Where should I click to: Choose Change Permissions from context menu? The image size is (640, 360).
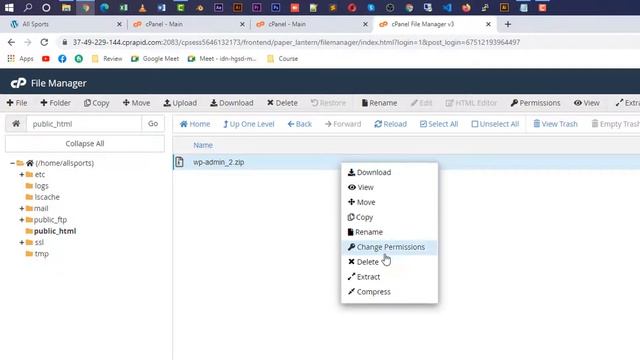pos(389,247)
